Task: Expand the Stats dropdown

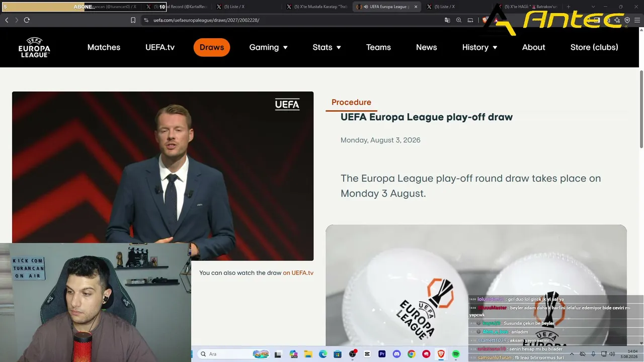Action: click(x=327, y=47)
